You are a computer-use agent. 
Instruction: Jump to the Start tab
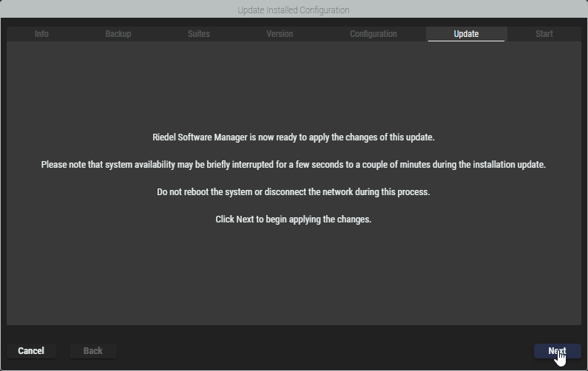[x=544, y=34]
